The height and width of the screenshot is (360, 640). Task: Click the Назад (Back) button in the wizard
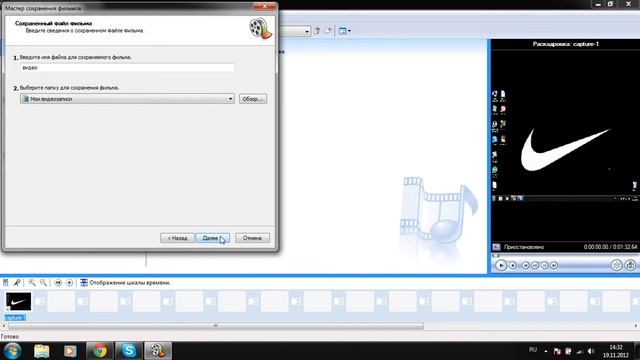[177, 238]
